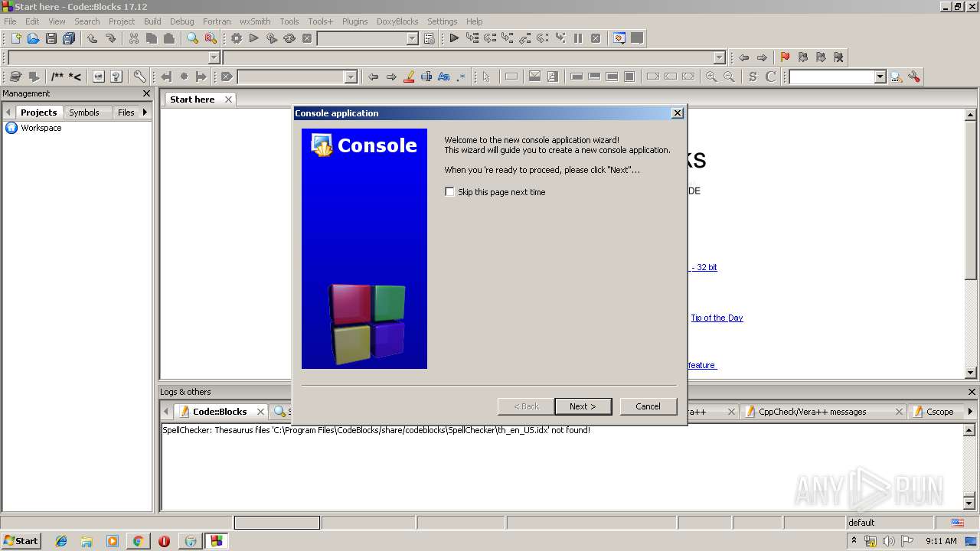Open Internet Explorer from the taskbar
This screenshot has width=980, height=551.
[61, 541]
